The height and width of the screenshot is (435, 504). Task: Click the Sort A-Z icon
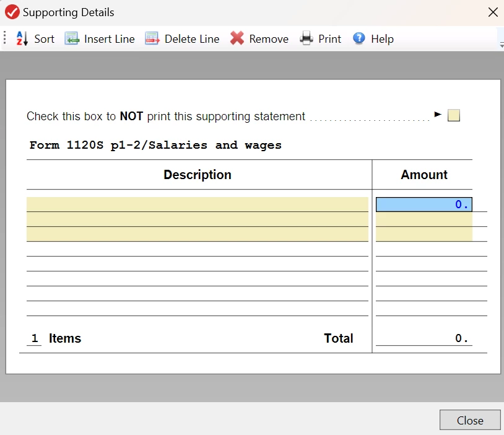(22, 38)
